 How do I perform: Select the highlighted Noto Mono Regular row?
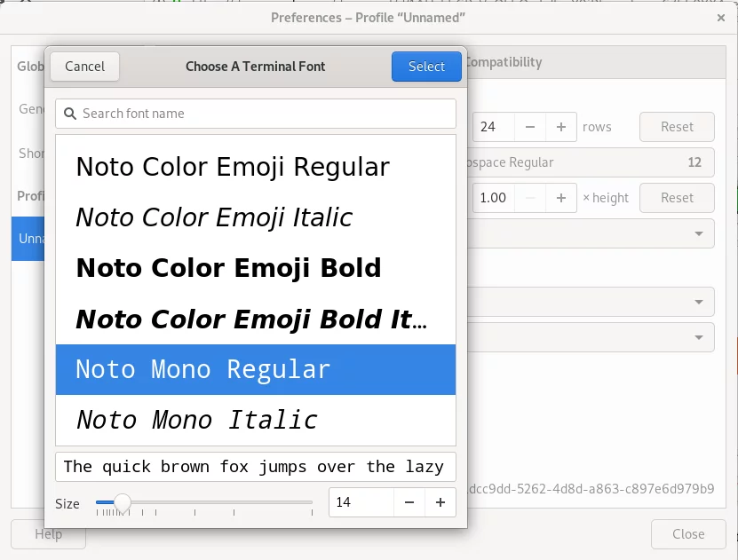tap(256, 369)
